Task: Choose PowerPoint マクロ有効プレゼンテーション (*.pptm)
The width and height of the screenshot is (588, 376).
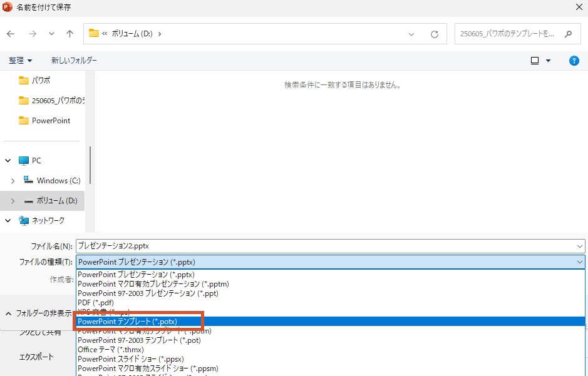Action: [x=330, y=284]
